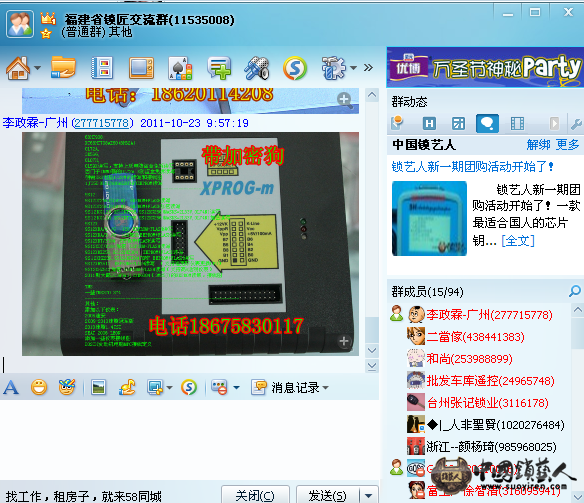Screen dimensions: 584x503
Task: Expand the 消息记录 dropdown arrow
Action: pos(326,388)
